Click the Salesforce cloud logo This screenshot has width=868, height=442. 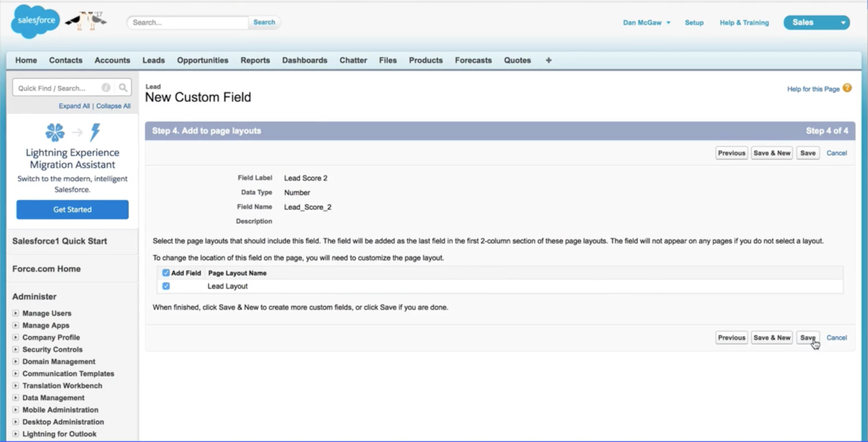tap(35, 21)
